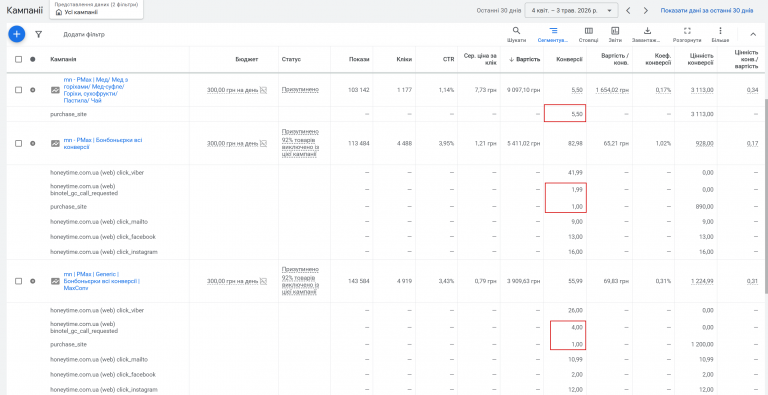Open the date range dropdown '4 квіт. – 3 трав. 2026 р.'
The height and width of the screenshot is (395, 768).
click(x=571, y=10)
